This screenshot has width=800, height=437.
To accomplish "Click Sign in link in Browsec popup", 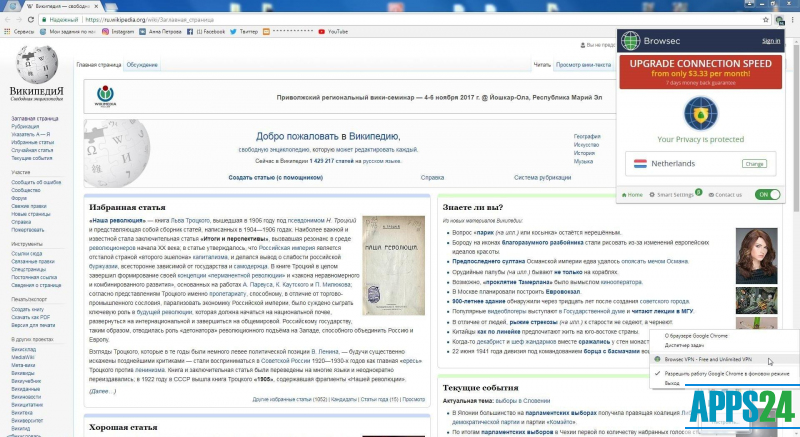I will point(770,41).
